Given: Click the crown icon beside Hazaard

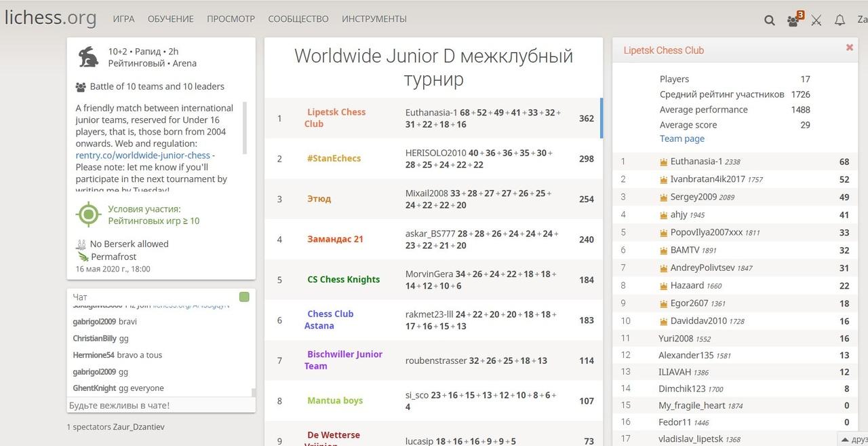Looking at the screenshot, I should [664, 285].
